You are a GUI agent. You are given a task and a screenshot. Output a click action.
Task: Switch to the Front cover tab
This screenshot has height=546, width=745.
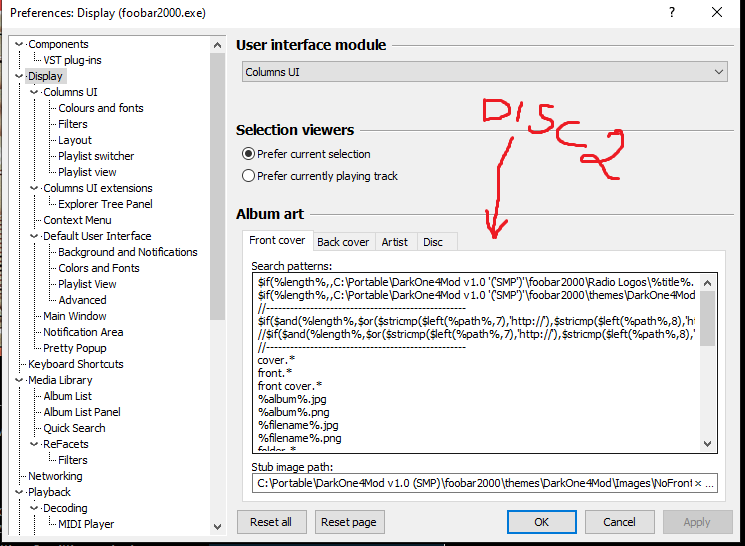click(x=277, y=240)
